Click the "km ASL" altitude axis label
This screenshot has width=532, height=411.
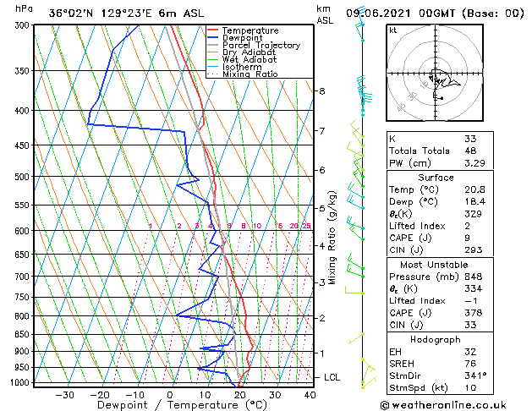[325, 14]
